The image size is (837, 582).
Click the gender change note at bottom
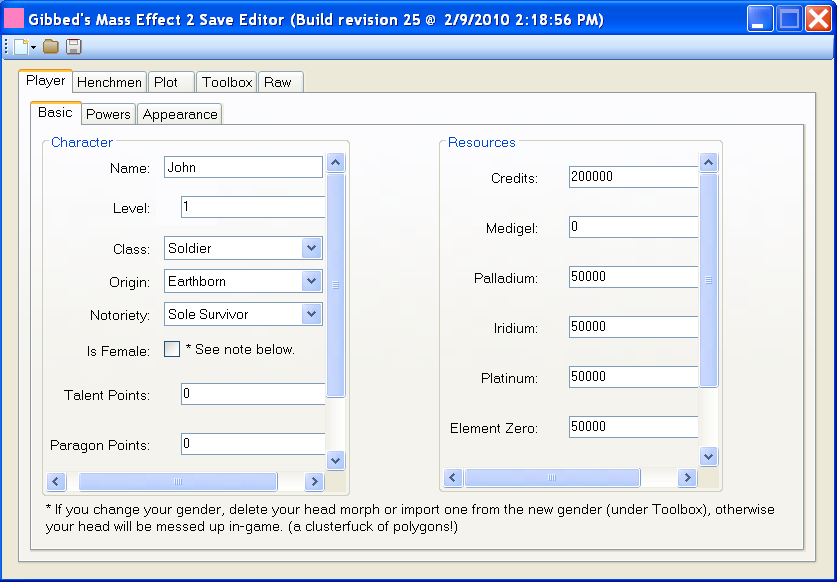410,518
